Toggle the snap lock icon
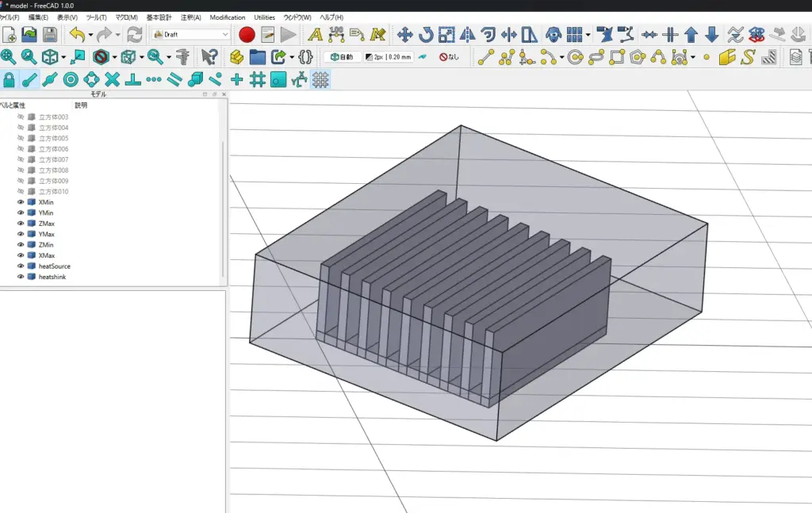Screen dimensions: 812x513 9,79
